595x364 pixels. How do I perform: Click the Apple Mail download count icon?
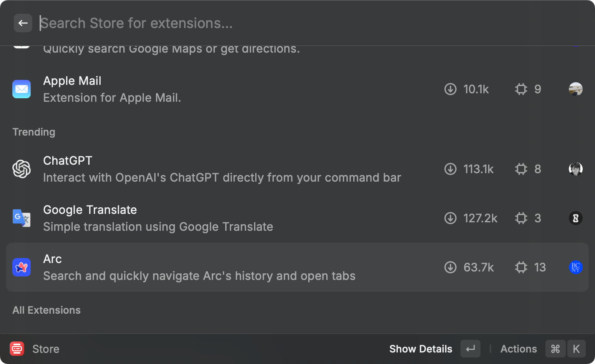(x=450, y=89)
